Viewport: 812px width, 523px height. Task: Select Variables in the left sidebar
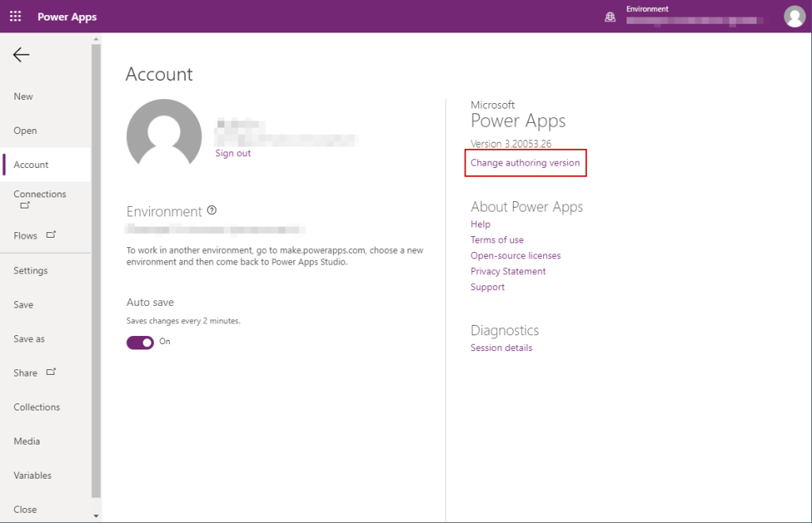pos(33,475)
